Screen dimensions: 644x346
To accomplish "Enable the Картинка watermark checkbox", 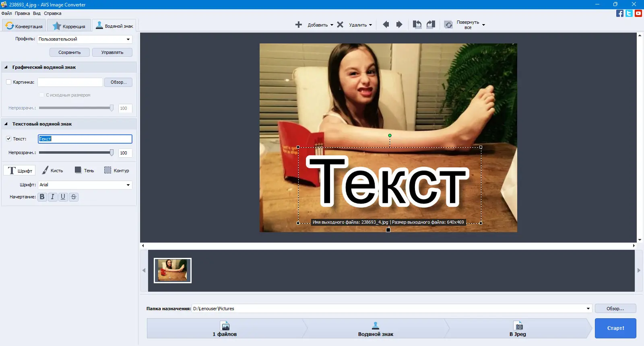I will point(8,82).
